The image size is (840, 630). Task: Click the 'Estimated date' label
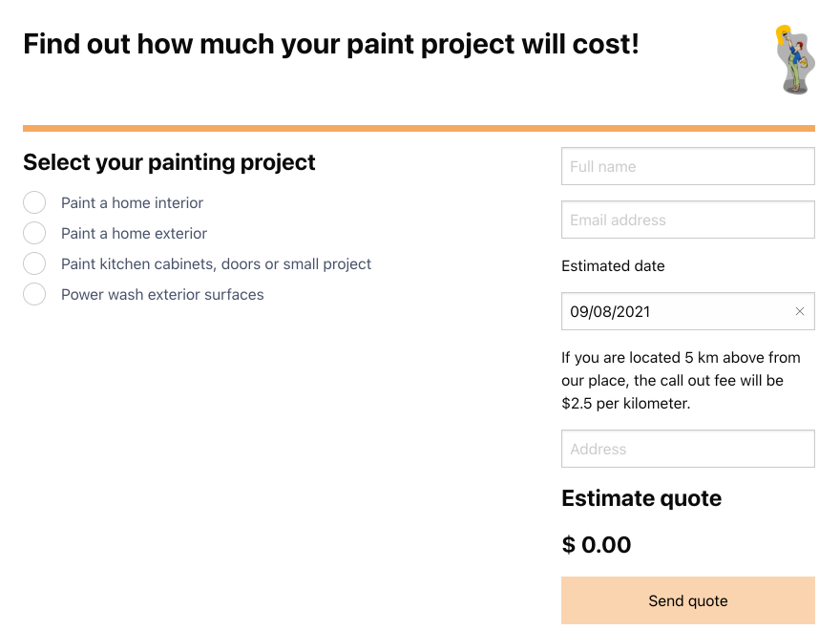613,265
